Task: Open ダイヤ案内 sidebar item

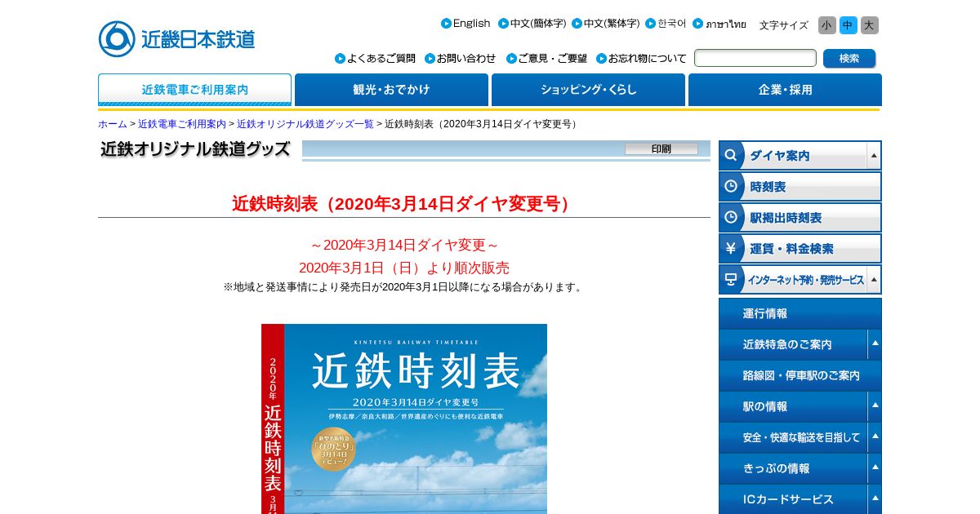Action: (792, 155)
